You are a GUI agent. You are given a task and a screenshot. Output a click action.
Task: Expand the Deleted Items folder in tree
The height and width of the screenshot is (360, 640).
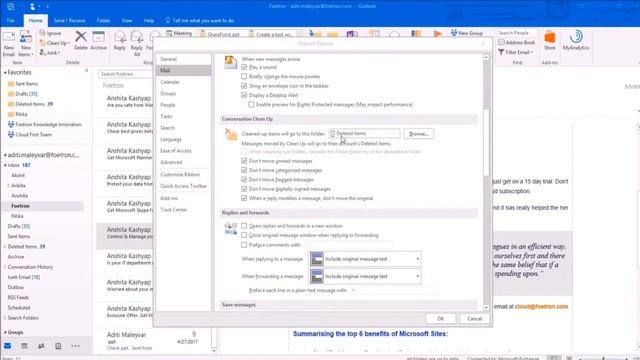(5, 247)
